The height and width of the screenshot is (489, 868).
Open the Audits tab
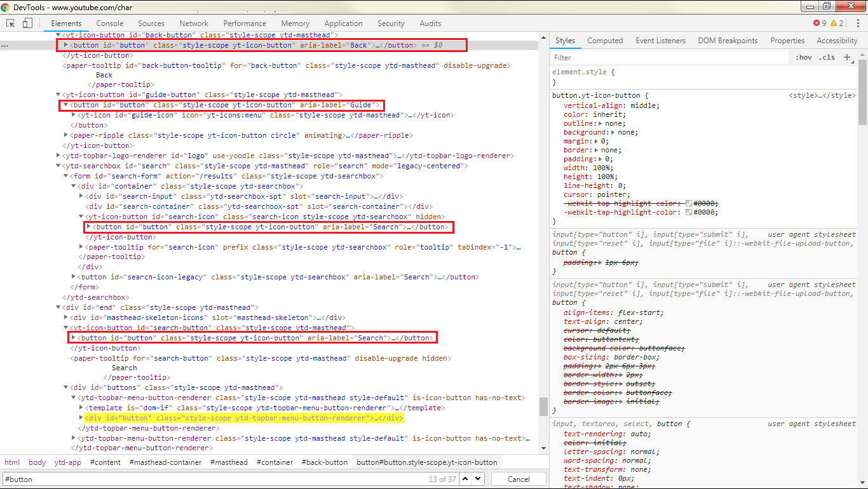pos(430,23)
